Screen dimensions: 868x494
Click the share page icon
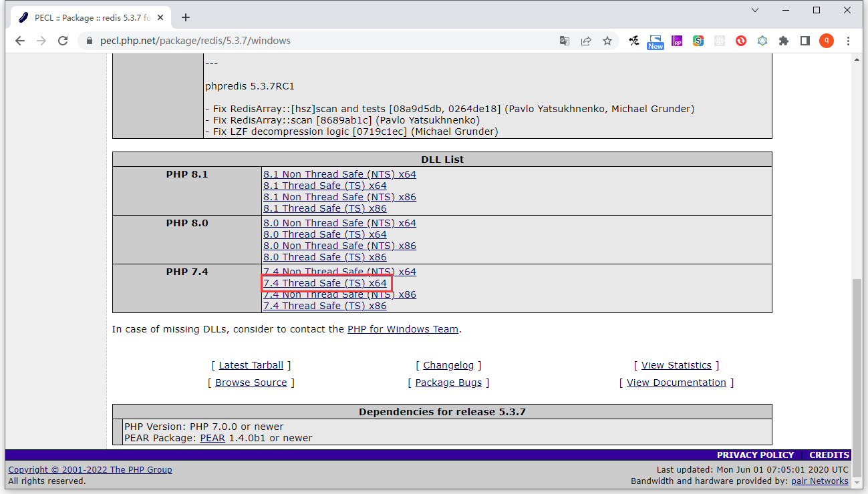click(586, 41)
